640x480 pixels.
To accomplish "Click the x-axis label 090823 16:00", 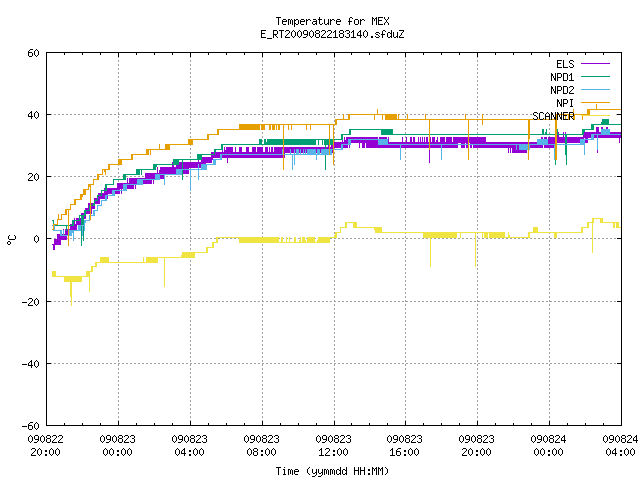I will (404, 446).
